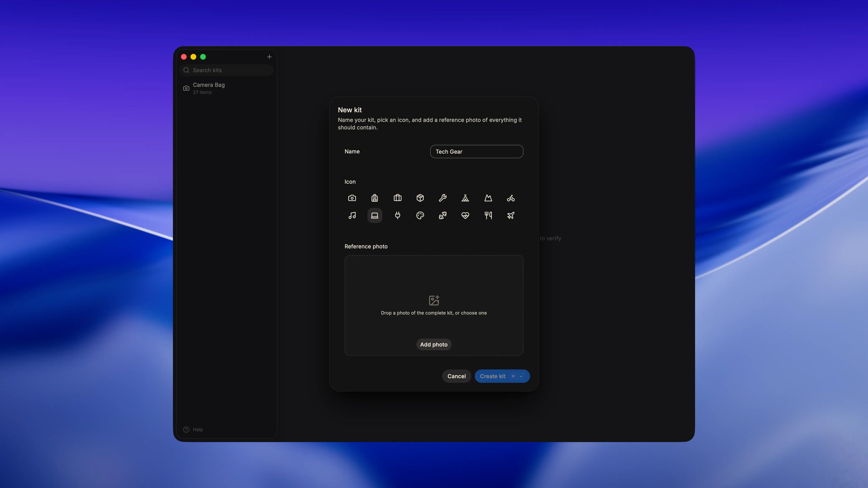Viewport: 868px width, 488px height.
Task: Select the mountain icon
Action: pos(488,198)
